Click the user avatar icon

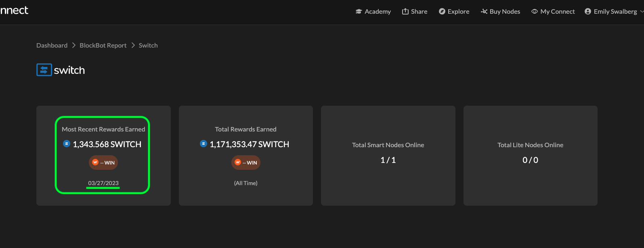pyautogui.click(x=588, y=12)
